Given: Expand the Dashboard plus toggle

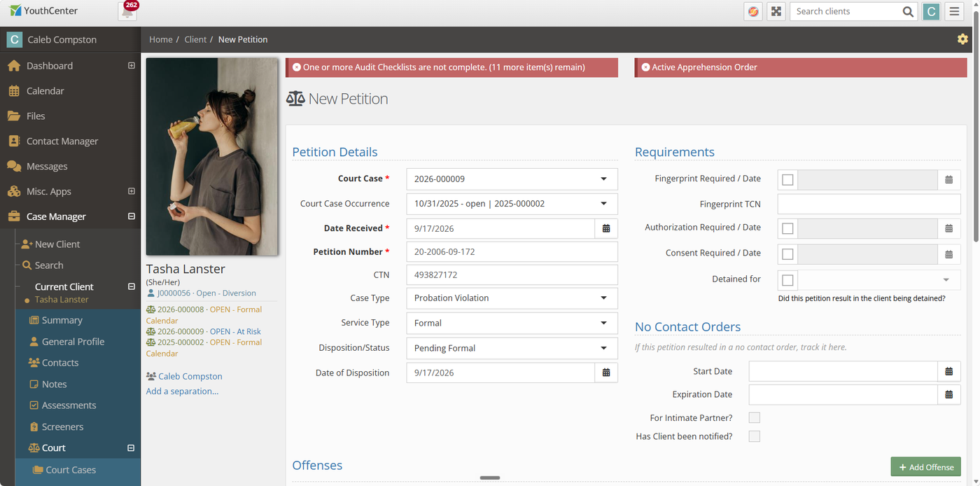Looking at the screenshot, I should (x=131, y=66).
